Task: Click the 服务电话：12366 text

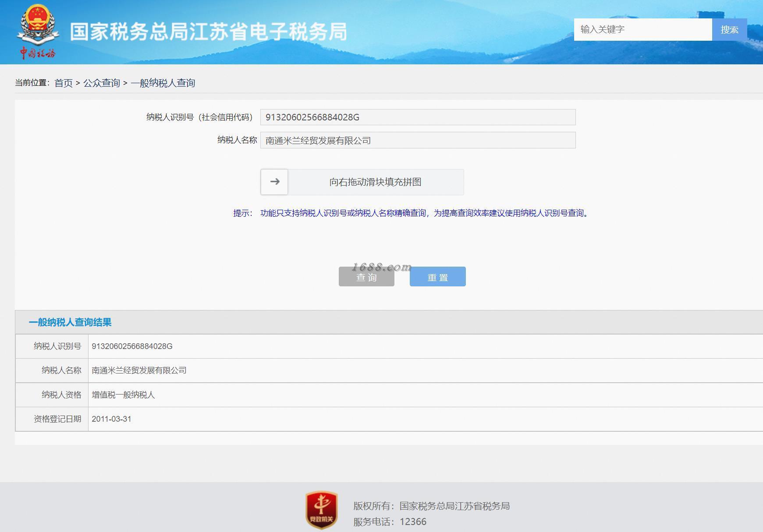Action: 390,521
